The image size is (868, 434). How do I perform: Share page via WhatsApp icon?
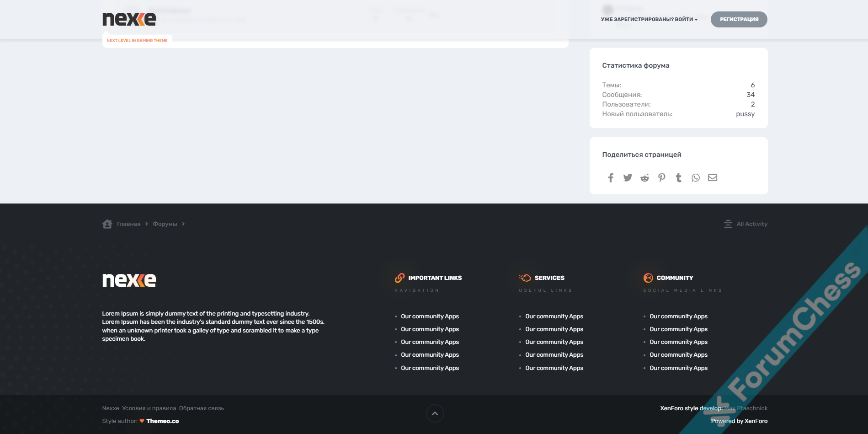[695, 178]
